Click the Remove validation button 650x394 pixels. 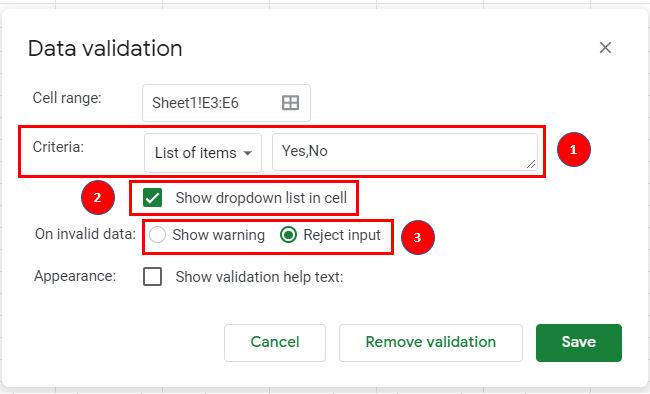(431, 343)
